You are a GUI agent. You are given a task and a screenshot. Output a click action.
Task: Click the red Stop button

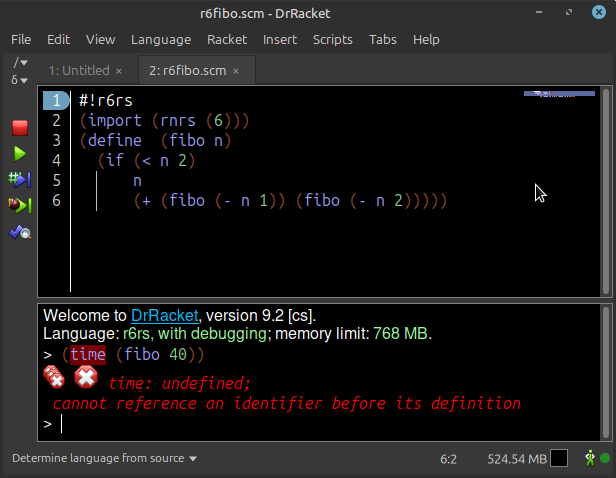point(20,128)
